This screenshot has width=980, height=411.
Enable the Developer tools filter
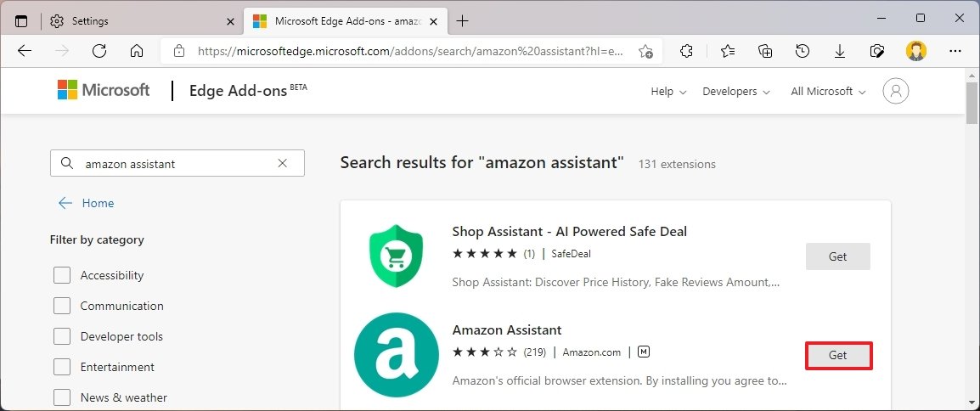62,336
